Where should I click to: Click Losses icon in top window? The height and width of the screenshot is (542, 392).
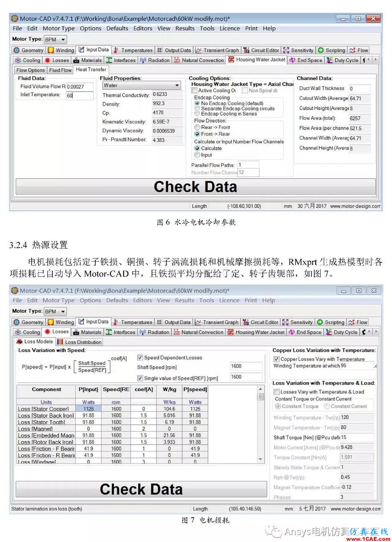click(47, 60)
